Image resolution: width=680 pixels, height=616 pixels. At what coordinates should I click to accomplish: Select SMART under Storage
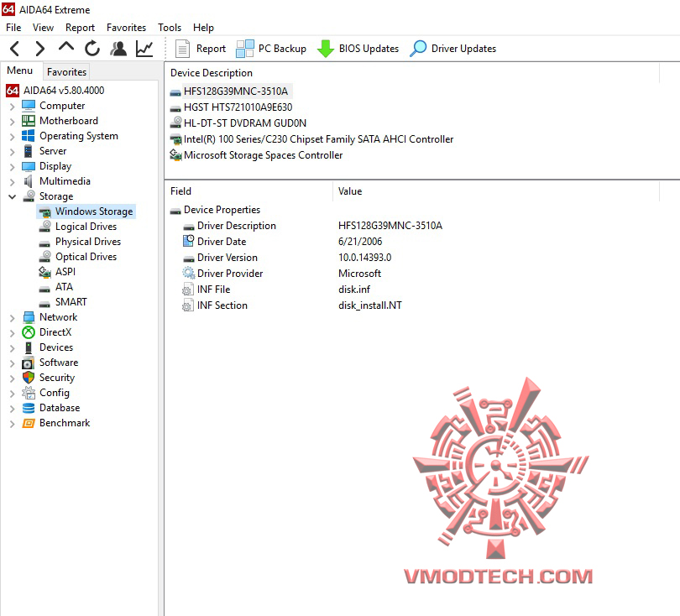point(71,302)
